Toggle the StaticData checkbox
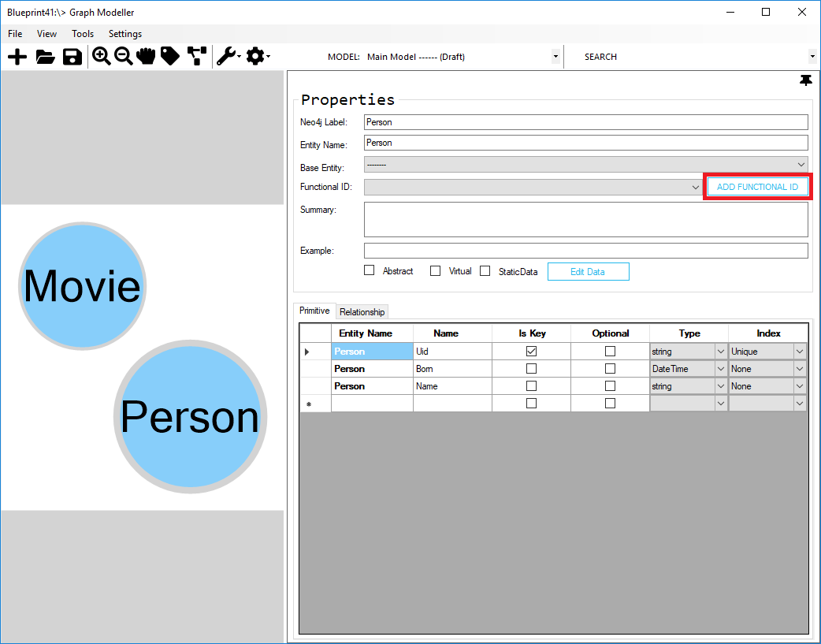Viewport: 821px width, 644px height. pyautogui.click(x=485, y=270)
